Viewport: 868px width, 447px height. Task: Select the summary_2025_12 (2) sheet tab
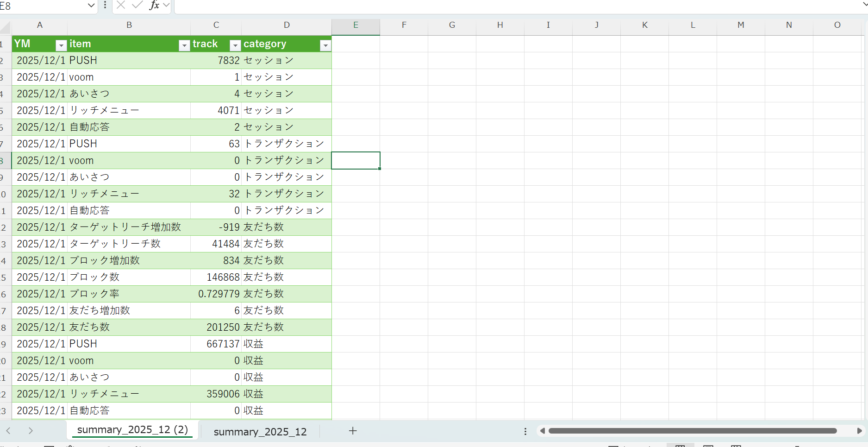[133, 429]
